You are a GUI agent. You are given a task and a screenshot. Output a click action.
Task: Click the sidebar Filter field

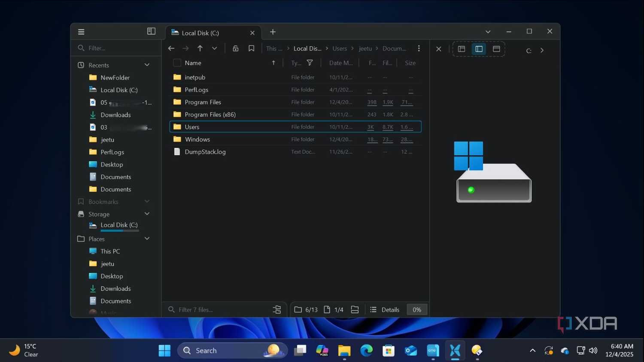point(115,48)
